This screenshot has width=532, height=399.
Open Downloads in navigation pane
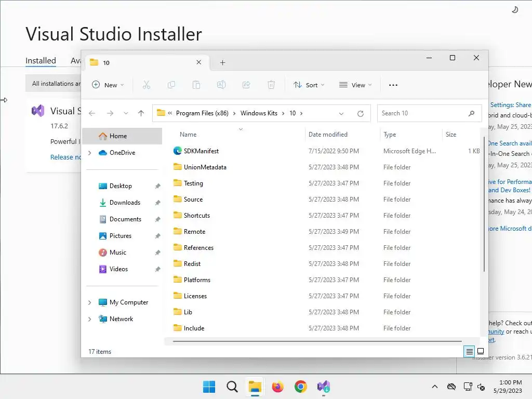click(x=125, y=203)
